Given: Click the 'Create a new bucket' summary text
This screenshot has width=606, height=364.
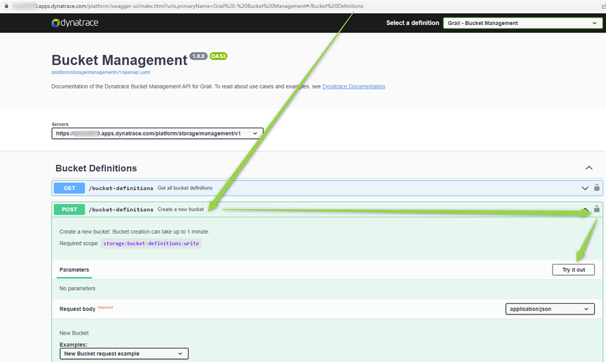Looking at the screenshot, I should coord(180,209).
